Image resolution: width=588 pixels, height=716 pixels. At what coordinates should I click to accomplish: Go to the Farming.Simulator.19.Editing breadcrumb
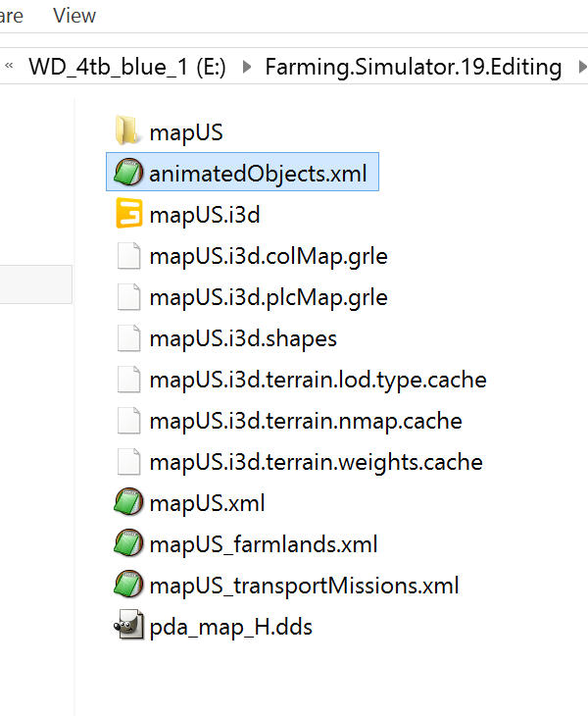click(414, 67)
